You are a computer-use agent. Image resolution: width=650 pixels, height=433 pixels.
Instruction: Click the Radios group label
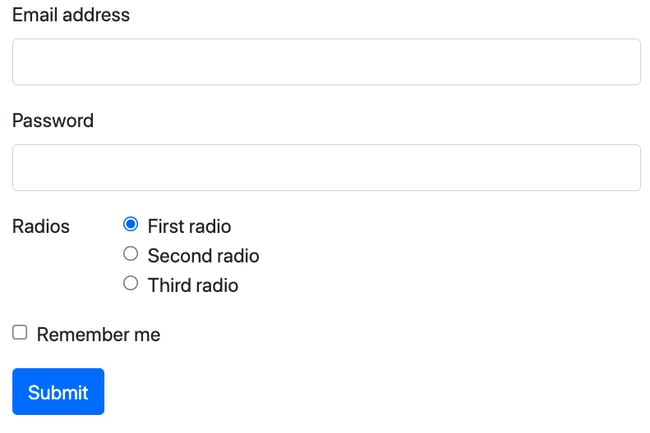(x=41, y=226)
